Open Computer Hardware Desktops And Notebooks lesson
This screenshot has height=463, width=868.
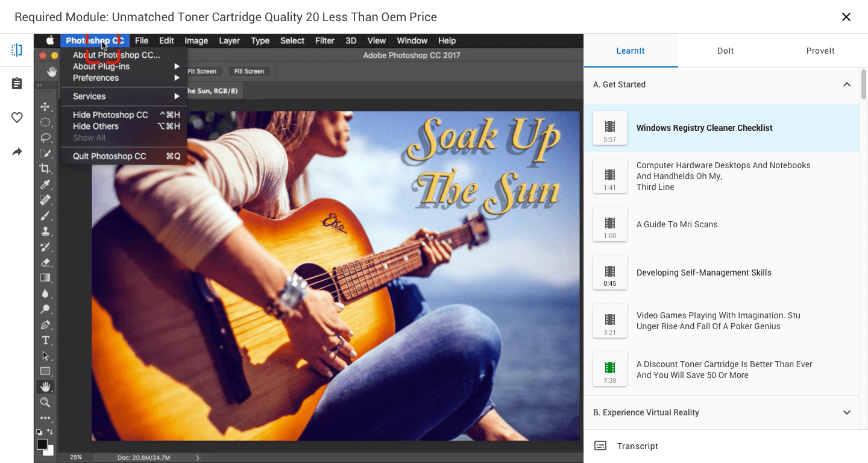coord(722,176)
